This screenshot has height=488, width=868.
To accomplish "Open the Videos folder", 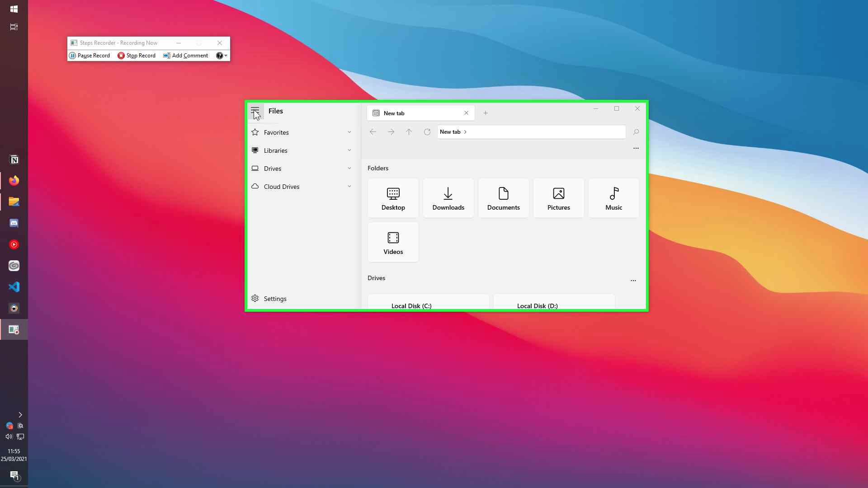I will [x=393, y=242].
